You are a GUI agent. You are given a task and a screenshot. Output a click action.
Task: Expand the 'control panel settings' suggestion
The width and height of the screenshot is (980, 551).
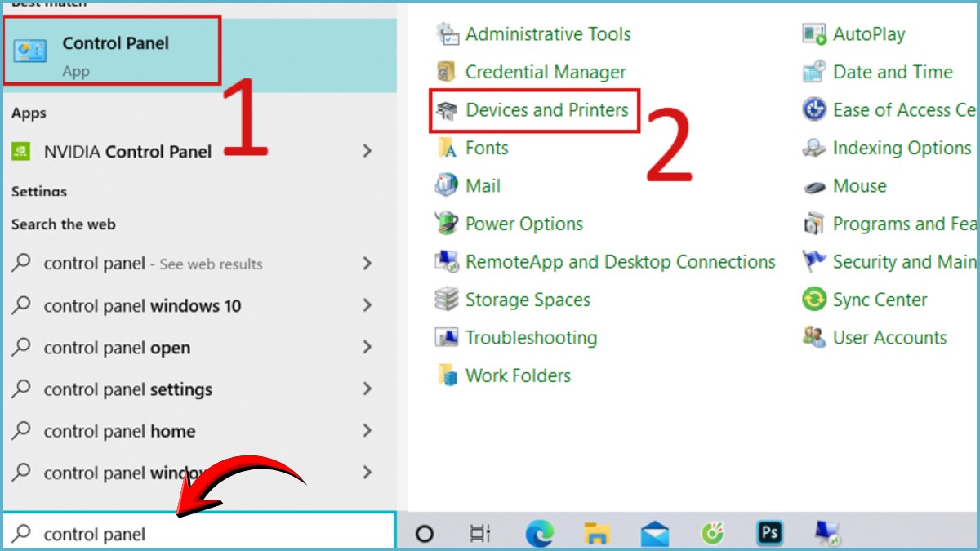pyautogui.click(x=128, y=389)
